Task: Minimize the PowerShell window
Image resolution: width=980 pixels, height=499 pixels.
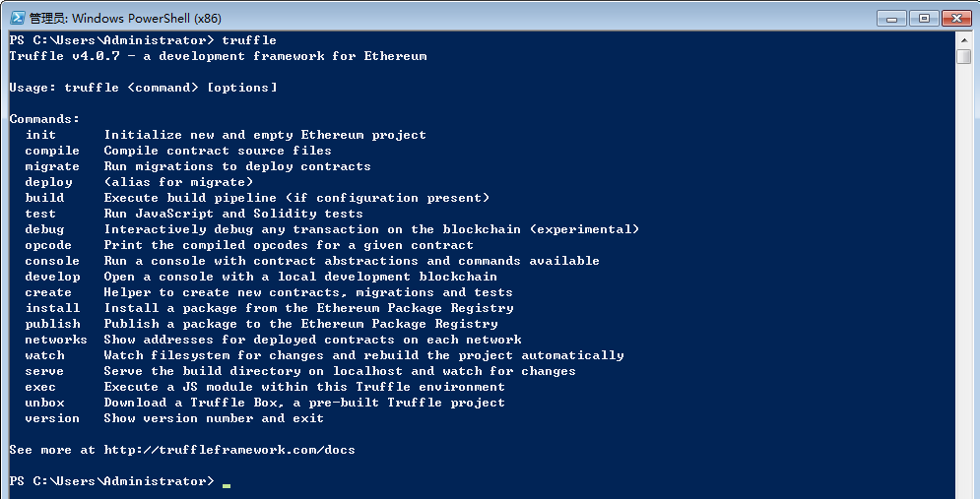Action: pos(892,17)
